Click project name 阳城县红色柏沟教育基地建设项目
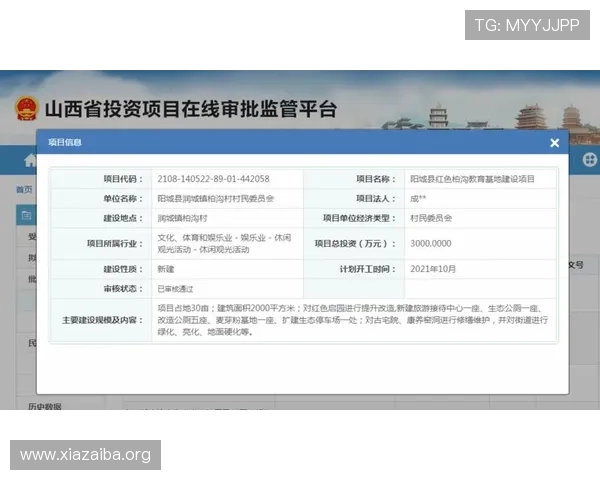 point(472,179)
